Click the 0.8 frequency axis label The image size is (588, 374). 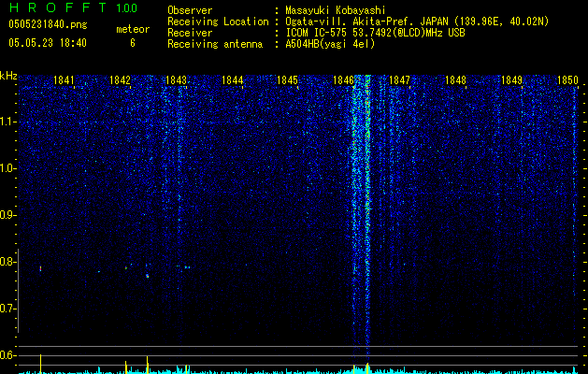tap(7, 262)
